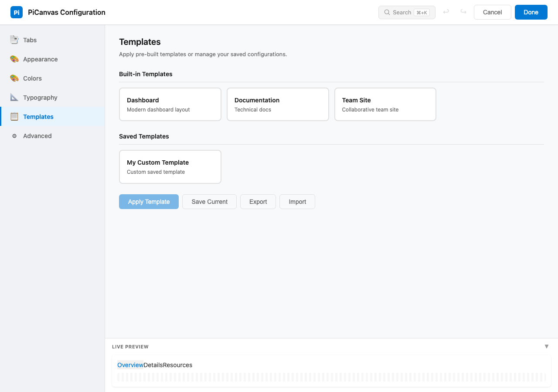Click the Tabs sidebar icon
Image resolution: width=558 pixels, height=392 pixels.
click(x=14, y=40)
